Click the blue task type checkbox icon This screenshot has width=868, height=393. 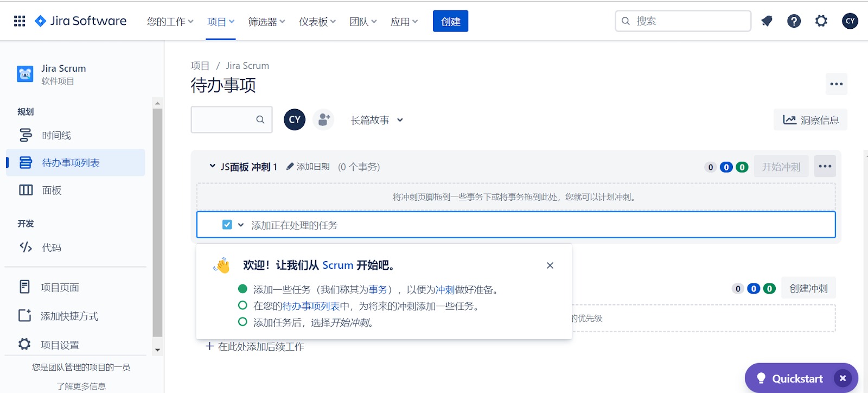tap(227, 225)
